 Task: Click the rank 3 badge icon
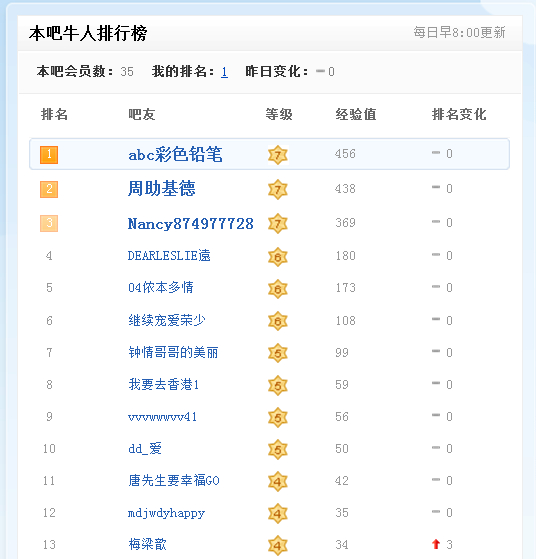(x=49, y=223)
